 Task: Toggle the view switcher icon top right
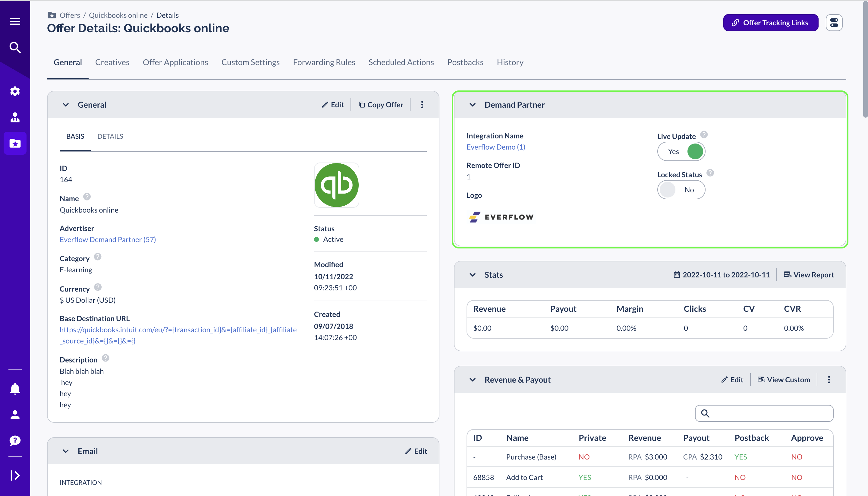834,23
